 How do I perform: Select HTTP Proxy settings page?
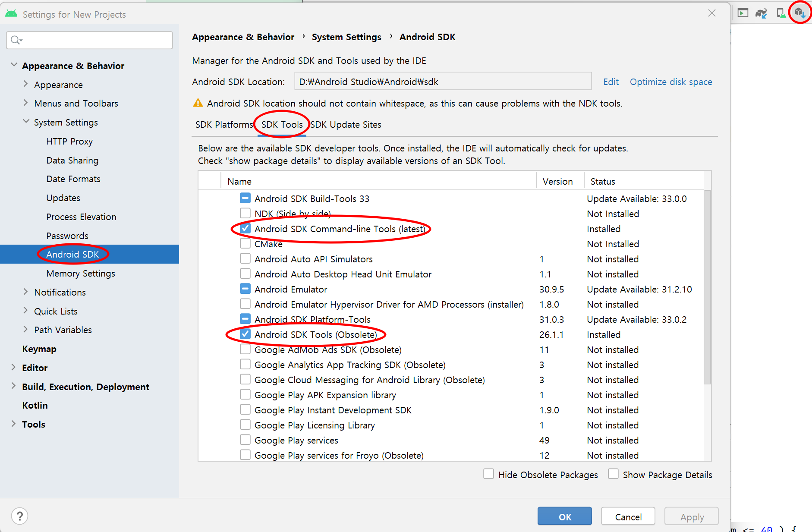(x=69, y=141)
